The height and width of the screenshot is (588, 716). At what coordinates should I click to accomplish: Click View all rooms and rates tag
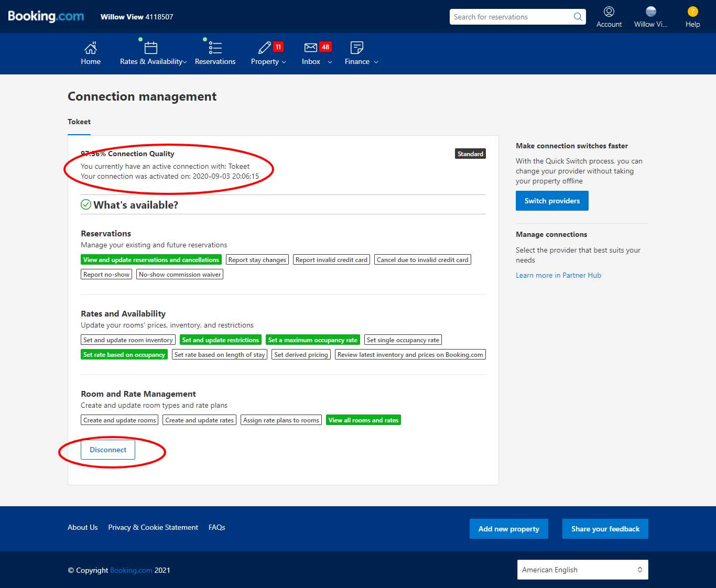(x=363, y=420)
